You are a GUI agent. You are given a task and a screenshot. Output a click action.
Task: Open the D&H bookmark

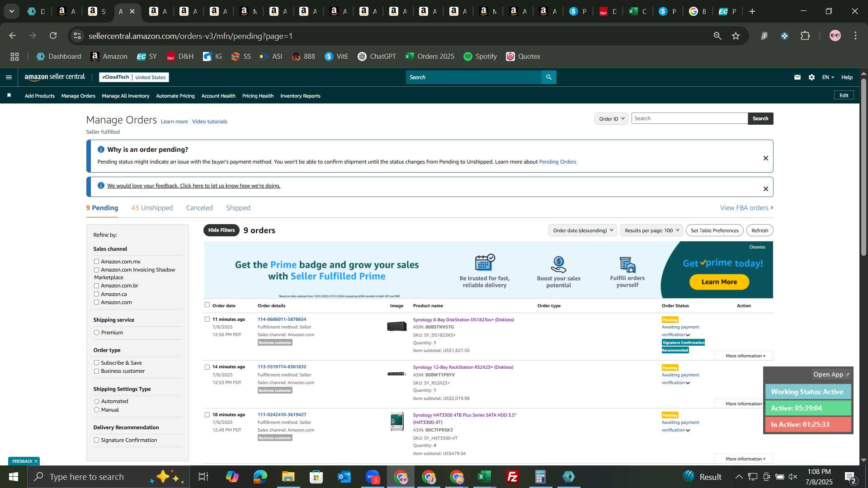pos(180,56)
